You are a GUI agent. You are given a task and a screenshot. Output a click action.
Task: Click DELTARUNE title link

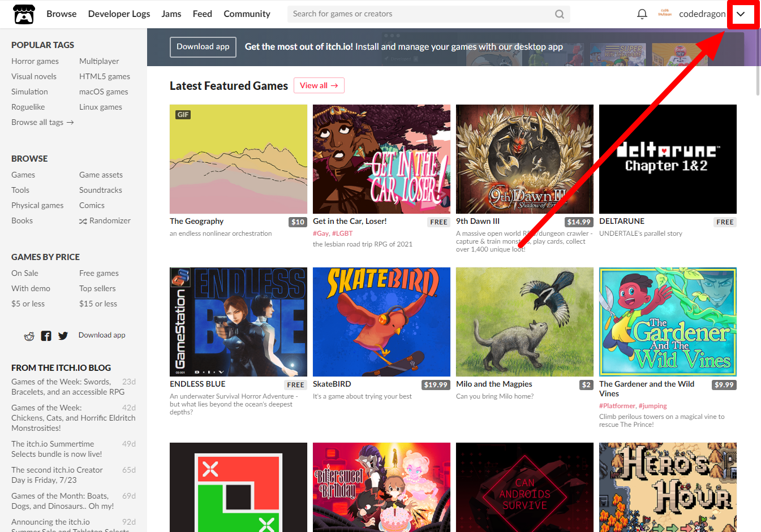tap(622, 221)
